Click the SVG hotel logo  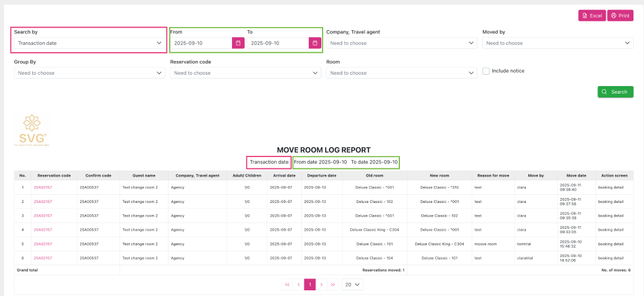[31, 129]
